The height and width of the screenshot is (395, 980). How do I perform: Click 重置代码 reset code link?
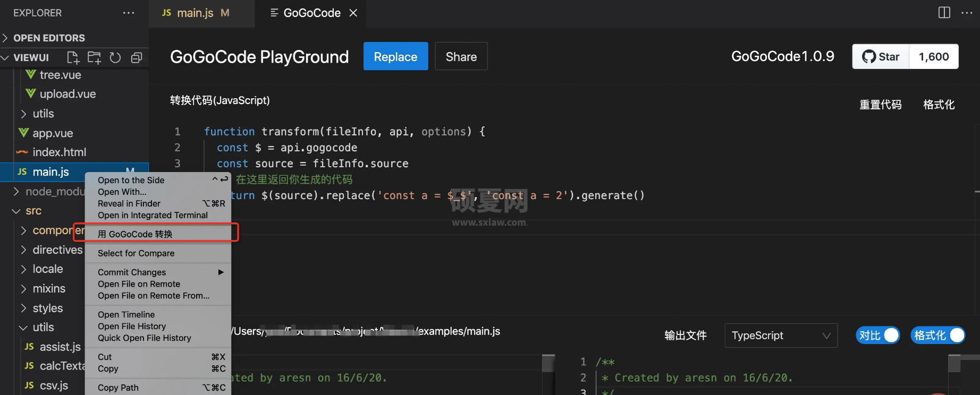coord(881,105)
